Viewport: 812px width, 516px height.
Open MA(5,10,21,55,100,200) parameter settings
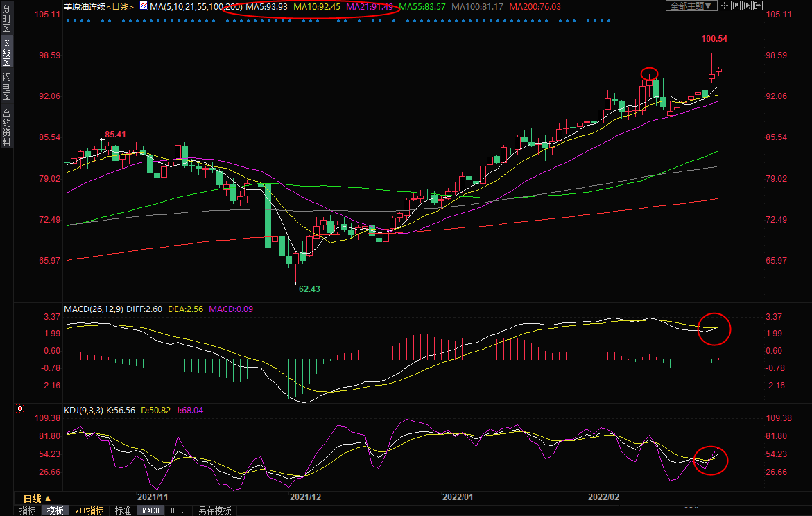click(x=196, y=6)
